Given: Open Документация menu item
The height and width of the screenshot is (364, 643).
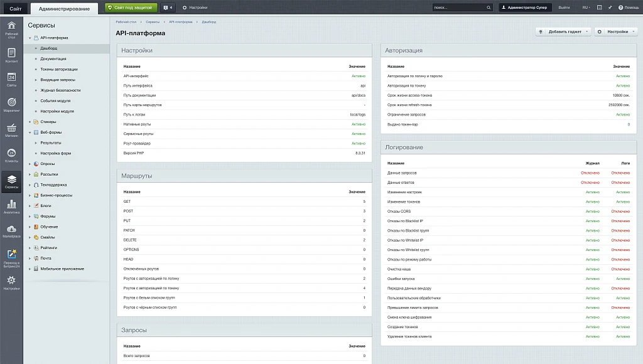Looking at the screenshot, I should pos(53,58).
